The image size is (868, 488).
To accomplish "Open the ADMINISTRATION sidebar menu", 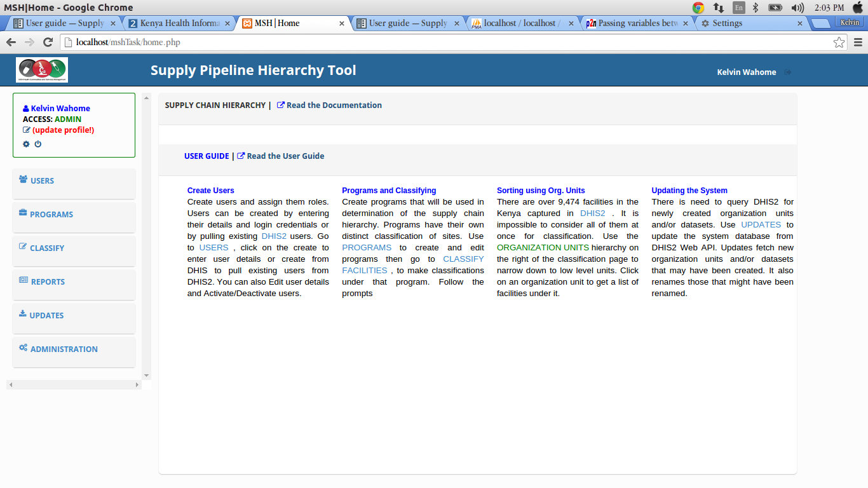I will click(x=74, y=352).
